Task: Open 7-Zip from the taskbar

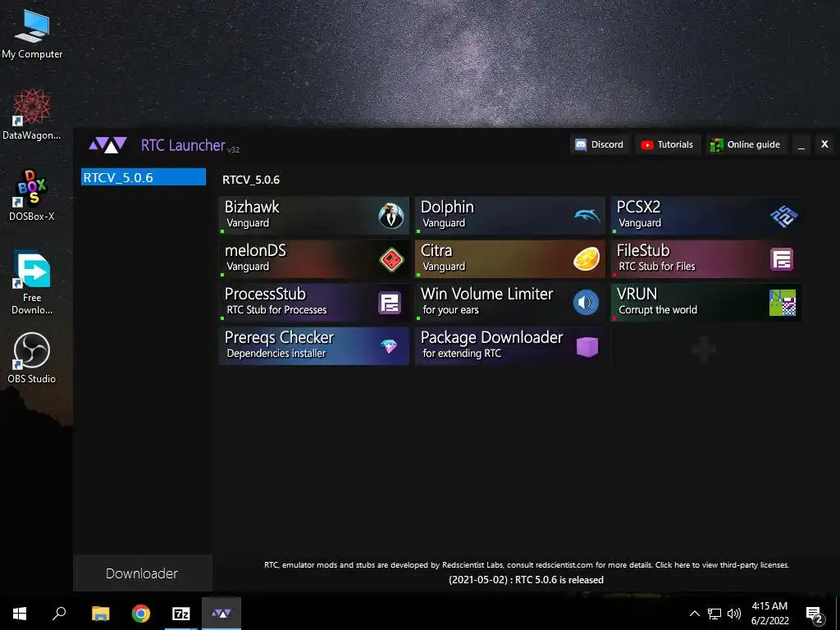Action: [x=181, y=614]
